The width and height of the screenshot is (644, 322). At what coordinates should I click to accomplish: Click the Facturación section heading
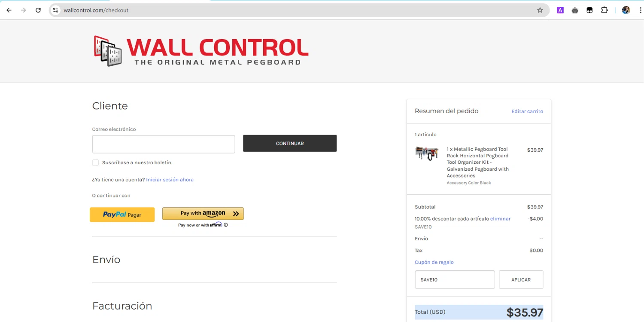(122, 306)
